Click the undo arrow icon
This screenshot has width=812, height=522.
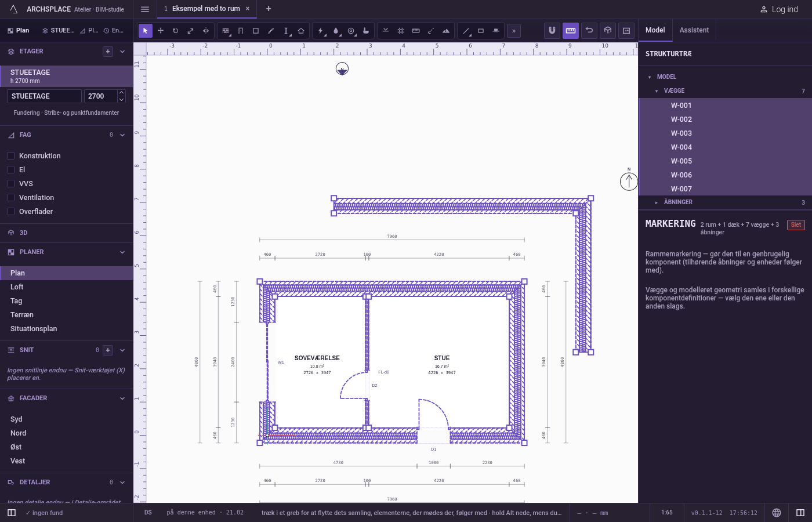pyautogui.click(x=589, y=31)
